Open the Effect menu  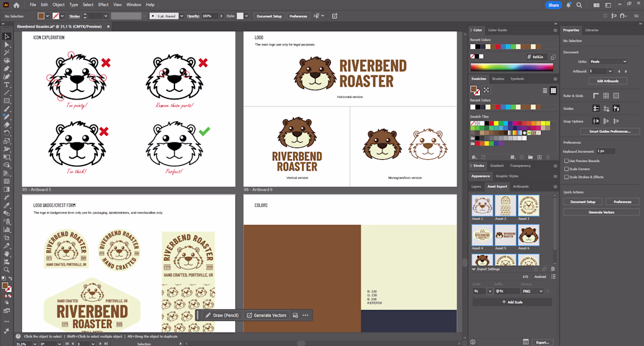[x=103, y=5]
